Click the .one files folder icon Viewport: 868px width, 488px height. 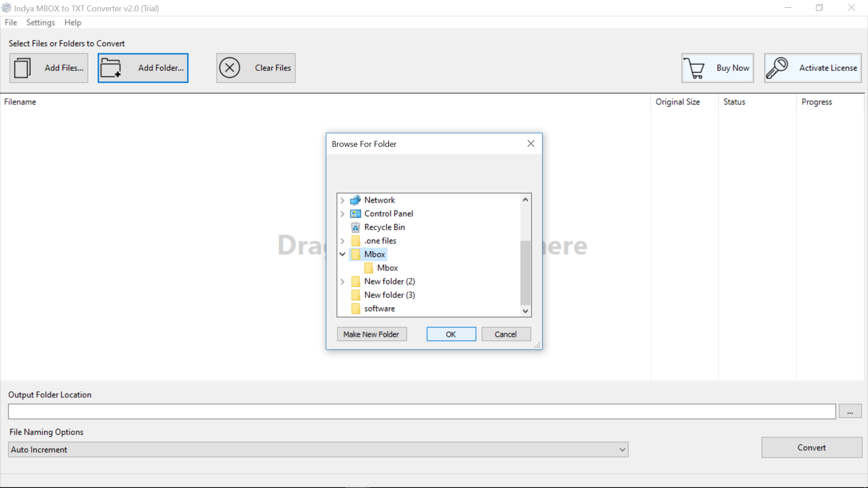point(356,240)
